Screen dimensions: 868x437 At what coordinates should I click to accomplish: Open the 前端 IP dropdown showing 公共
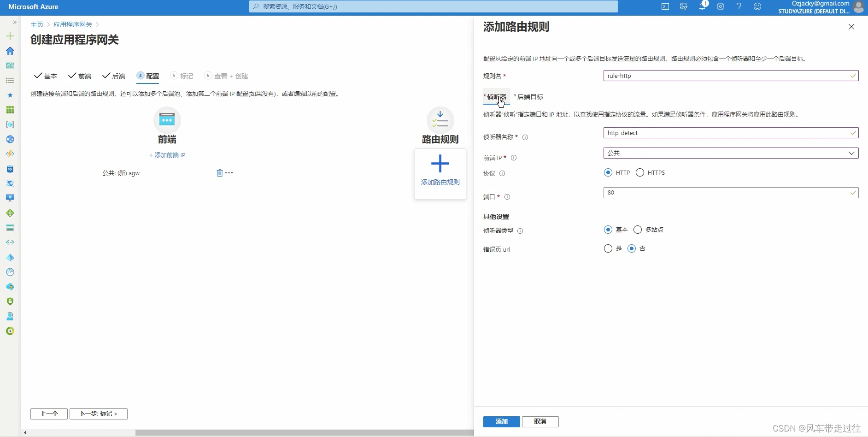click(x=731, y=153)
